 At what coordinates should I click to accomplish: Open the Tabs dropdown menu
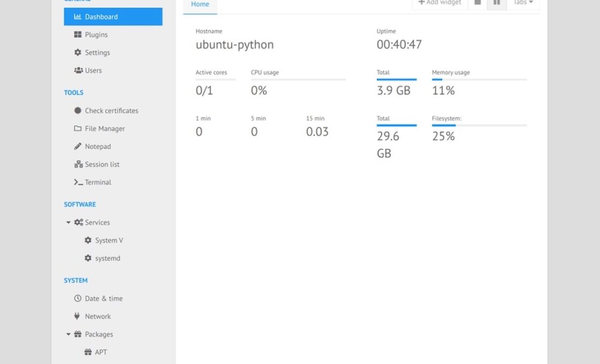[x=523, y=3]
